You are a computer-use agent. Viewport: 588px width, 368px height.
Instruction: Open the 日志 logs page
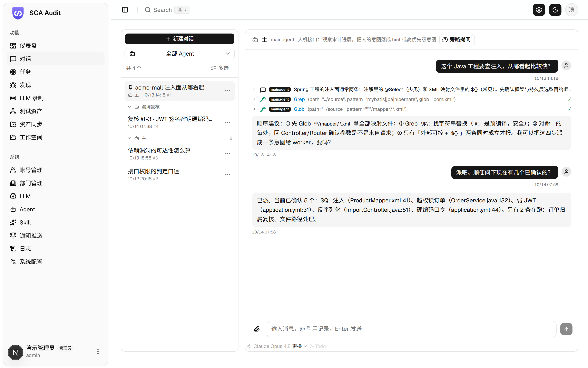tap(55, 248)
